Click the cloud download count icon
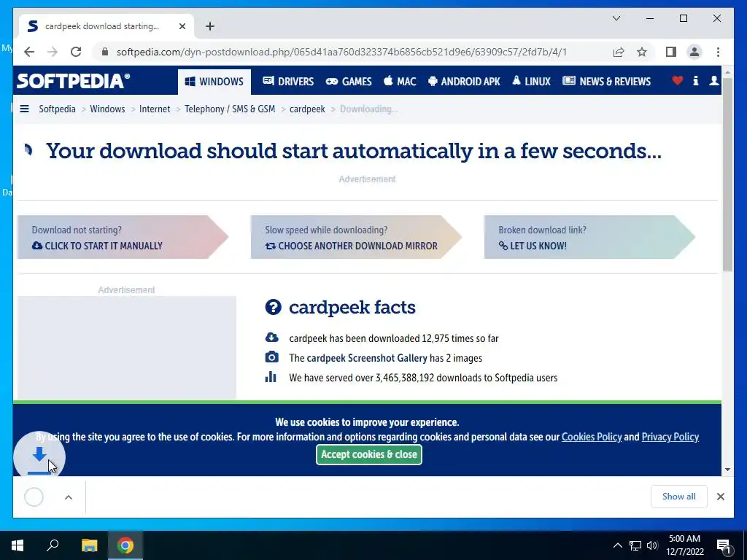This screenshot has height=560, width=747. pos(271,338)
